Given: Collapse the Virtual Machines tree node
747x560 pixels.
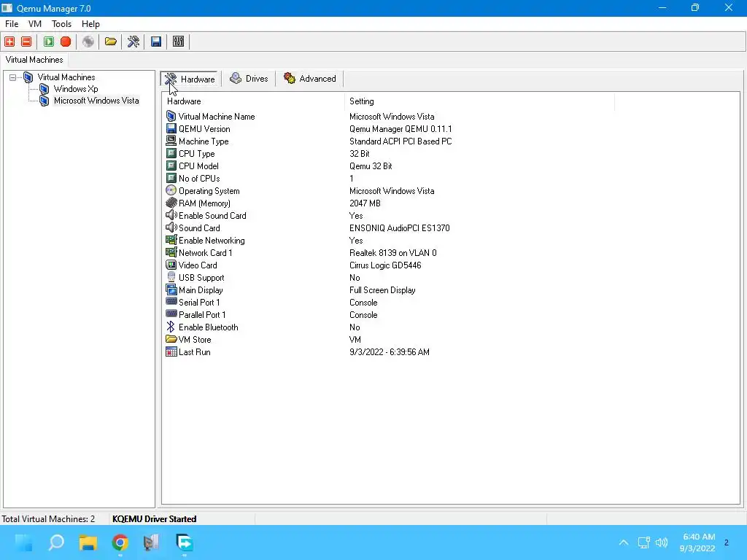Looking at the screenshot, I should (13, 77).
